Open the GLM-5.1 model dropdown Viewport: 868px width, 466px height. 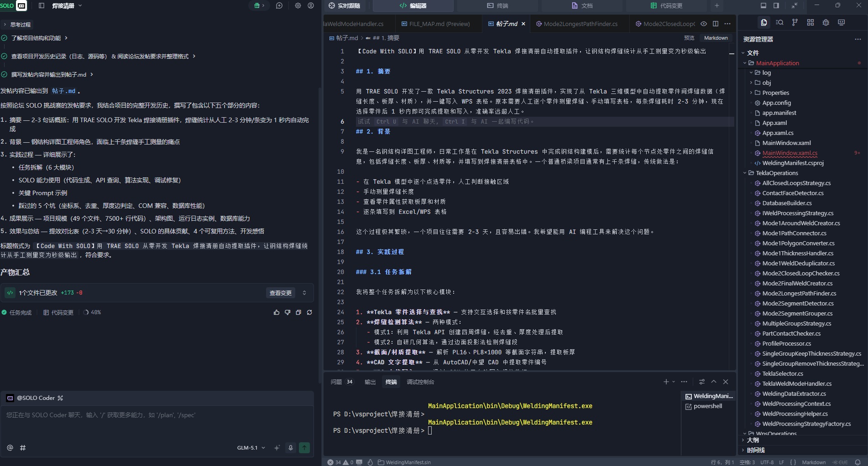[251, 448]
